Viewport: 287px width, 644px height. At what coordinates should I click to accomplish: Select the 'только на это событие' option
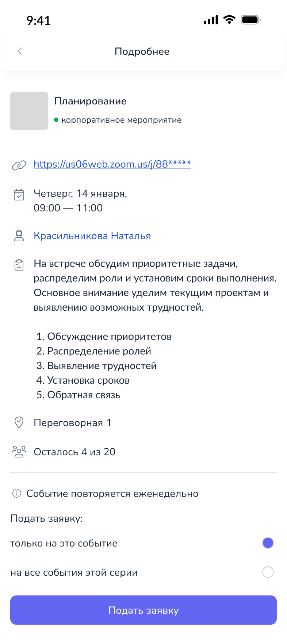click(x=64, y=543)
